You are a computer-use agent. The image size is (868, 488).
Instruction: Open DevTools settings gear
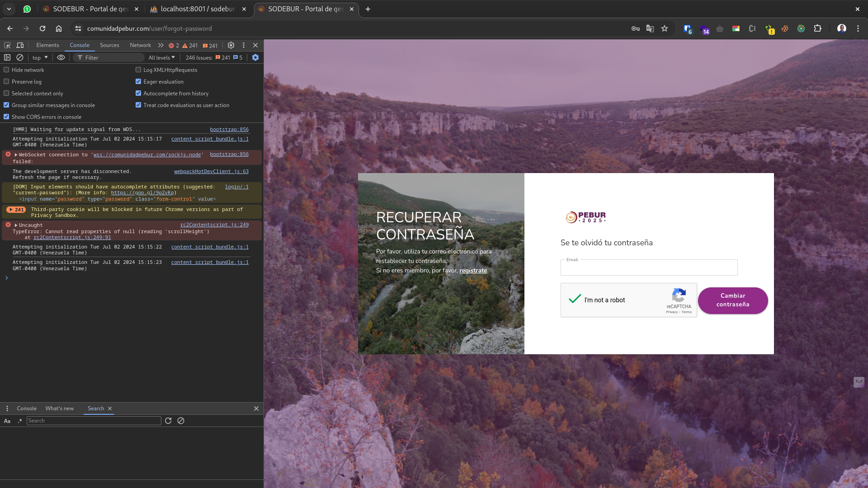[231, 45]
